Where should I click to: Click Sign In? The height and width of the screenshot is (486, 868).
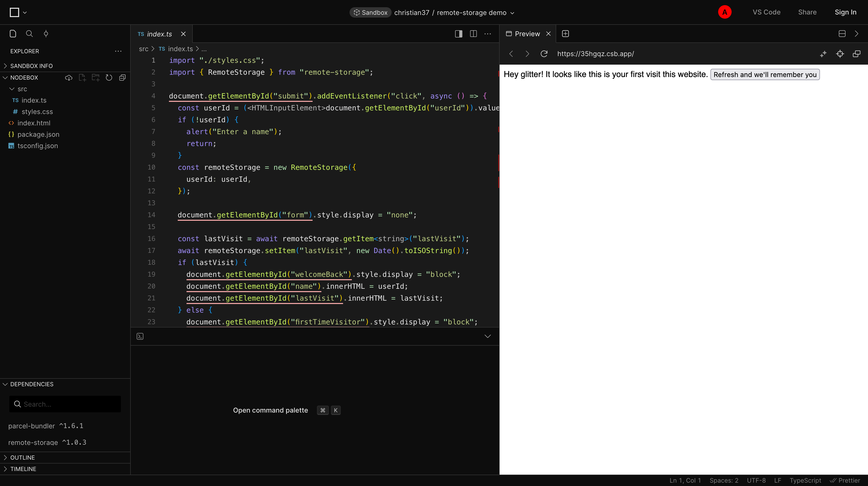tap(846, 12)
